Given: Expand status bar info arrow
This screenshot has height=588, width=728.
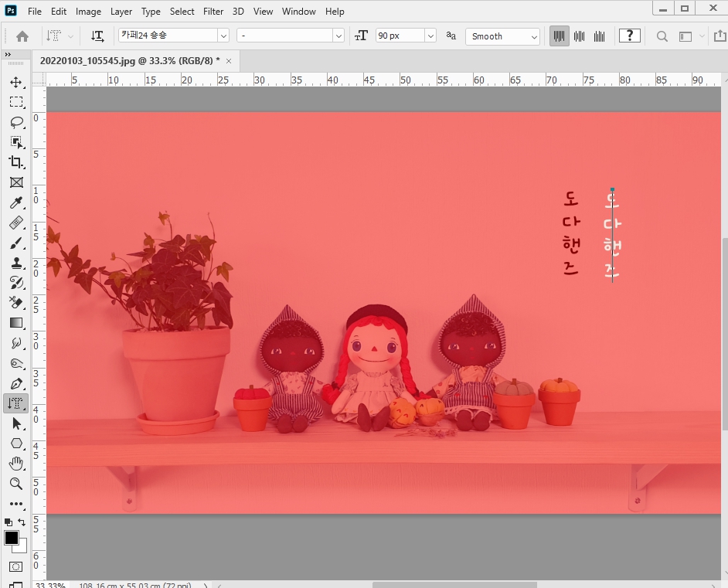Looking at the screenshot, I should pyautogui.click(x=206, y=585).
